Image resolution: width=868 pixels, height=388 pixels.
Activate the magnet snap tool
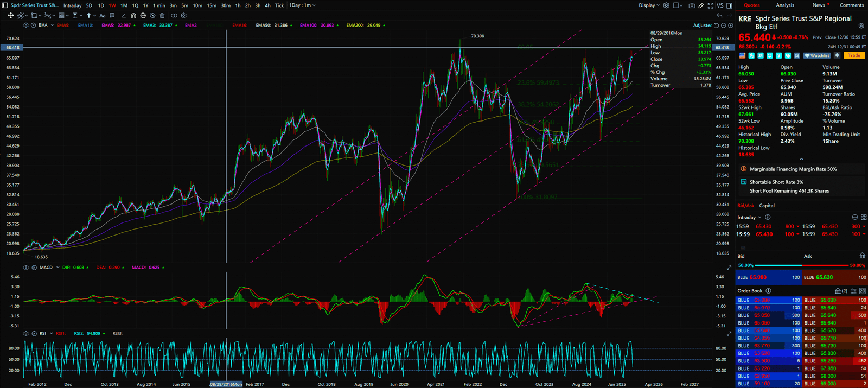(133, 16)
